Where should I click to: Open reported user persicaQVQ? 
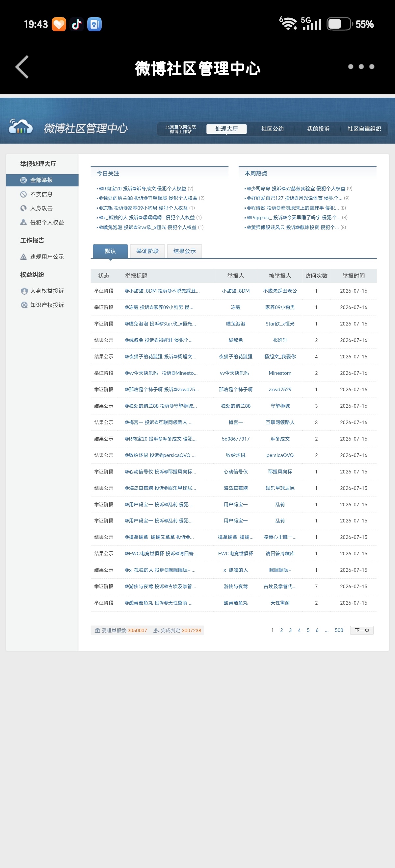click(280, 455)
